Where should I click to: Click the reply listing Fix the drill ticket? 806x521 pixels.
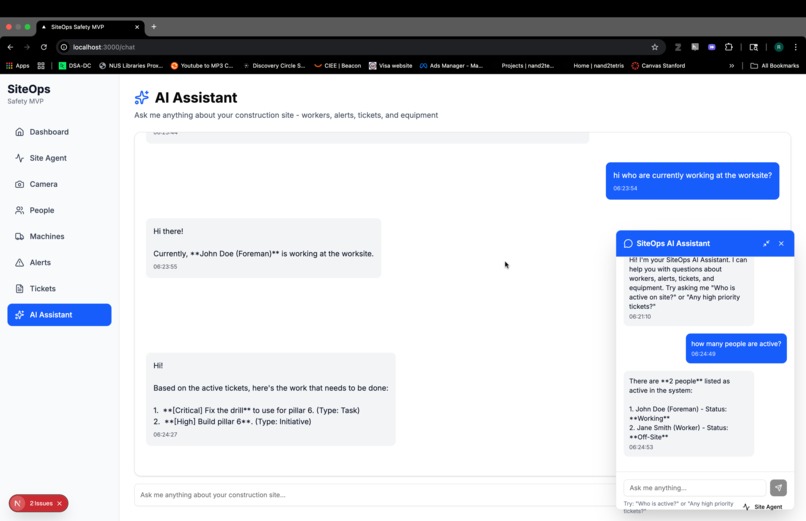click(271, 399)
